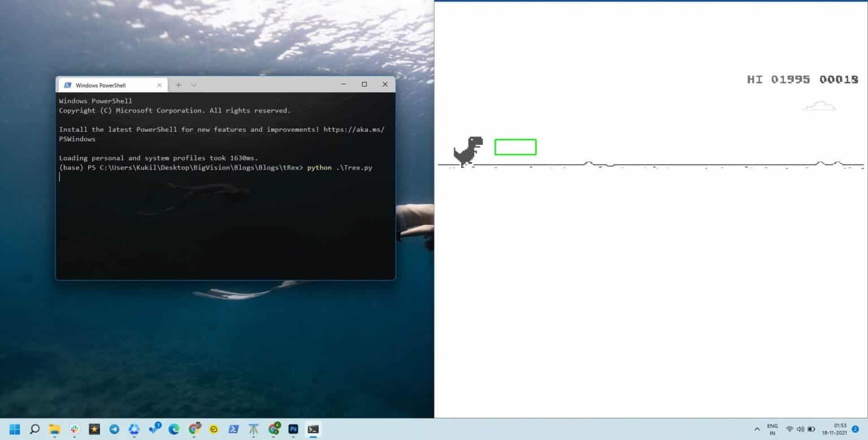Open taskbar Search magnifier
The width and height of the screenshot is (868, 440).
click(34, 429)
